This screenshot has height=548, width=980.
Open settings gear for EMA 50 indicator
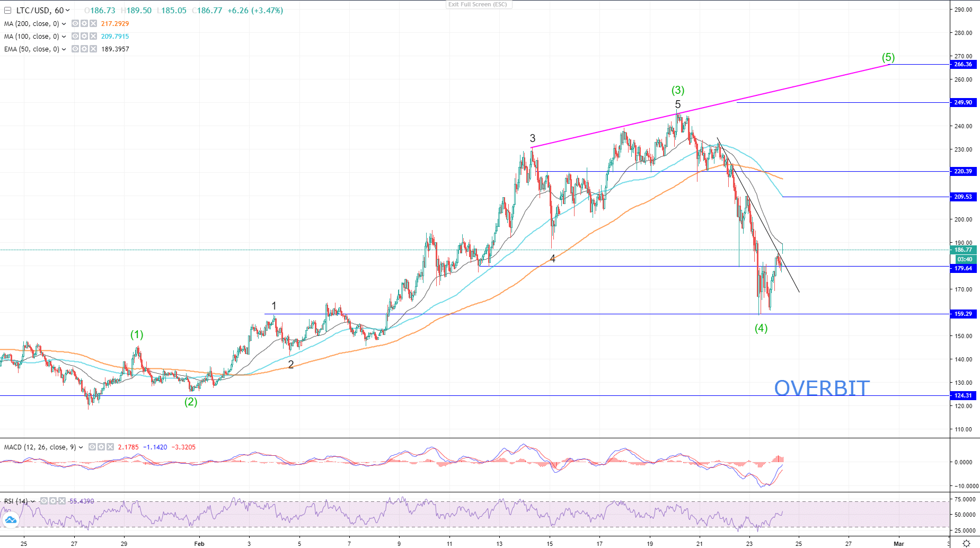pyautogui.click(x=84, y=49)
